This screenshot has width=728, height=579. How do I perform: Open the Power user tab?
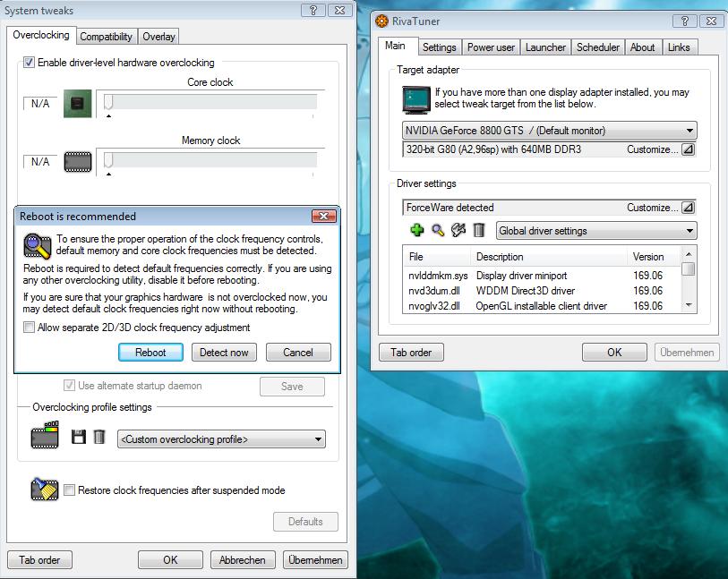[491, 47]
